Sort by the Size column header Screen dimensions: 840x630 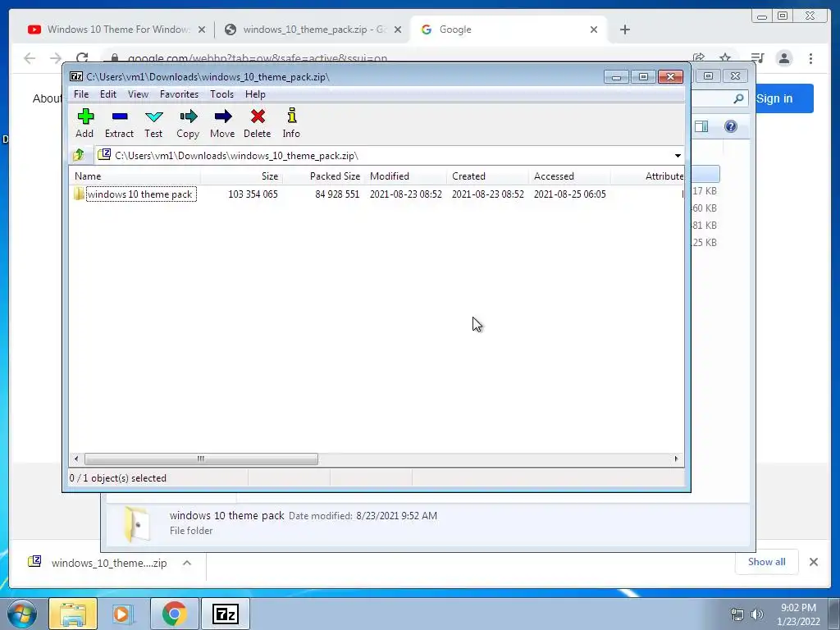click(x=242, y=176)
